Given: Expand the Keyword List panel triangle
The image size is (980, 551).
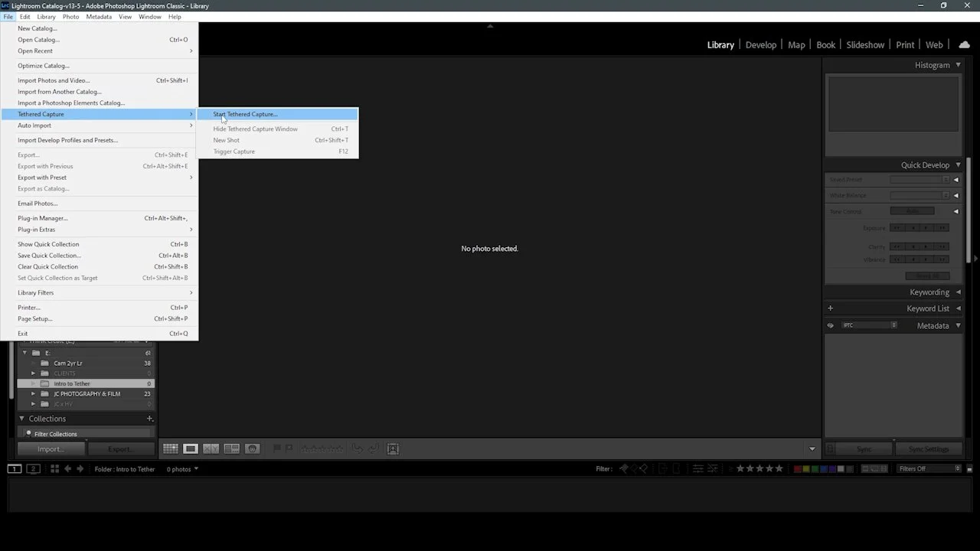Looking at the screenshot, I should [x=958, y=308].
